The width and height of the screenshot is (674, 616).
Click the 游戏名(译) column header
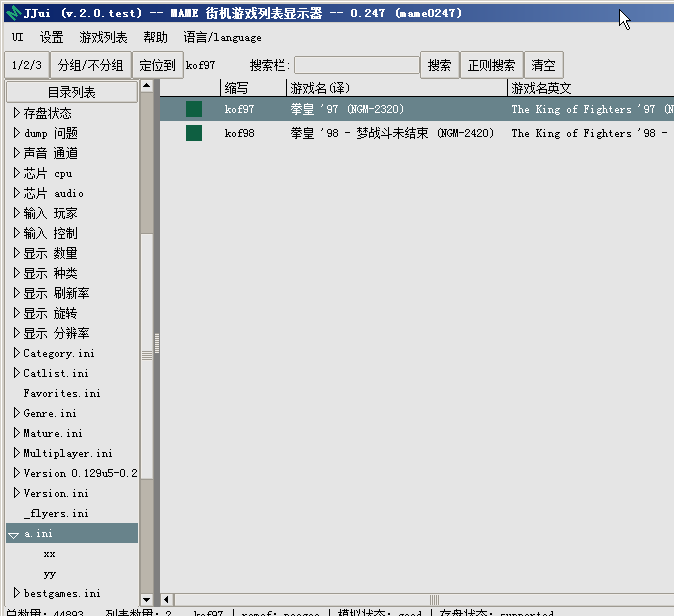coord(397,88)
